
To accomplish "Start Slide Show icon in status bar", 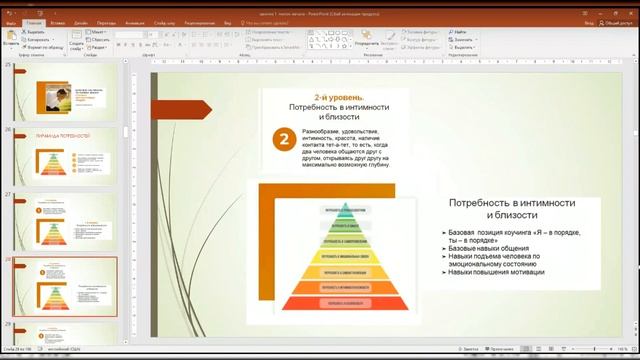I will pos(564,349).
